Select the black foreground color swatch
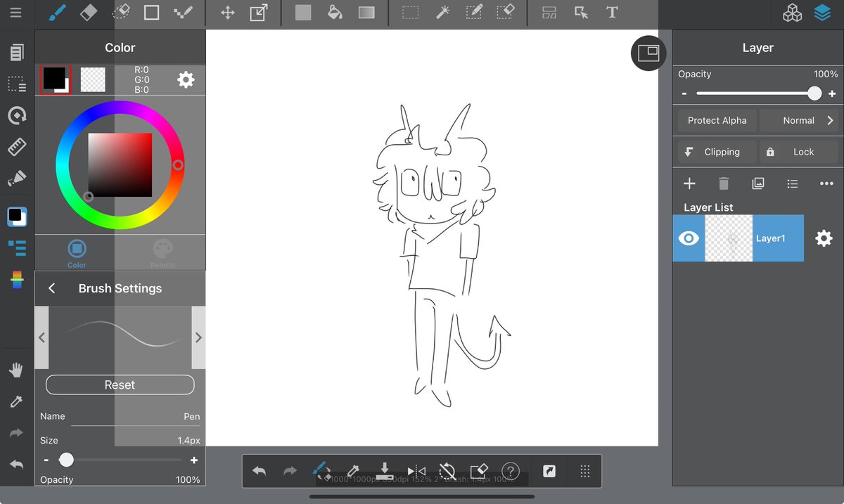 tap(55, 79)
